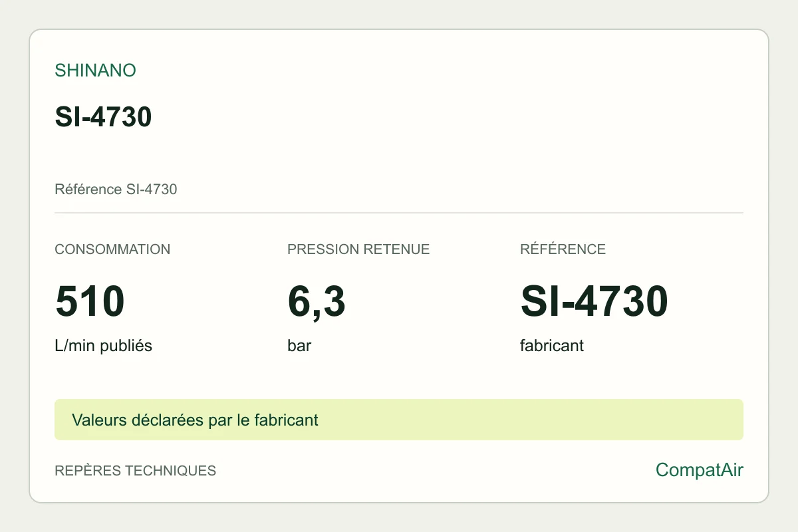Click the bar unit label
The image size is (798, 532).
299,346
